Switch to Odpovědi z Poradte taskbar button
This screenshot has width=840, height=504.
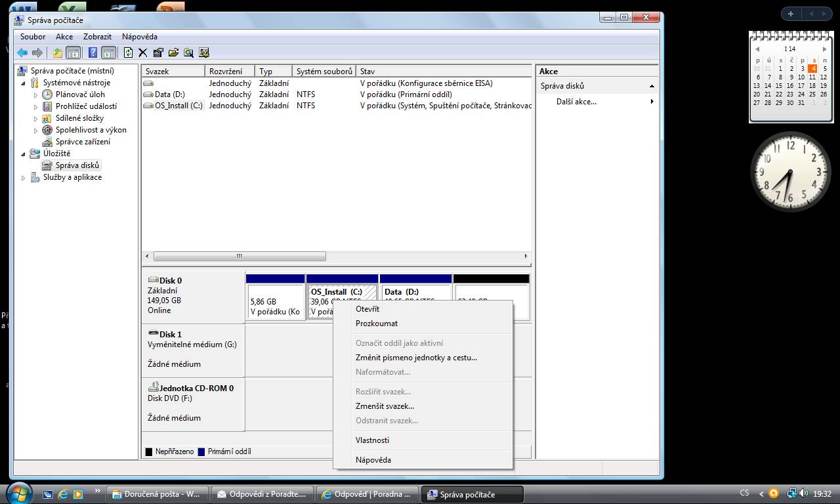(x=262, y=494)
